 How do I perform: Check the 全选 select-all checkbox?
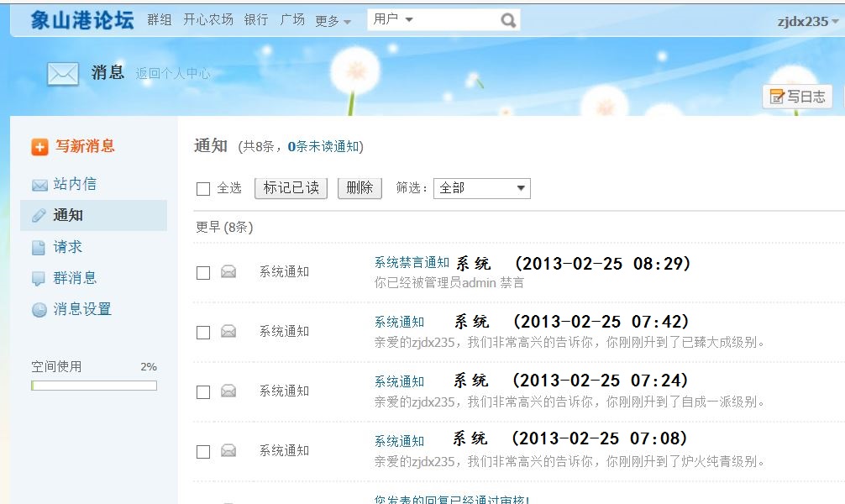pos(202,189)
